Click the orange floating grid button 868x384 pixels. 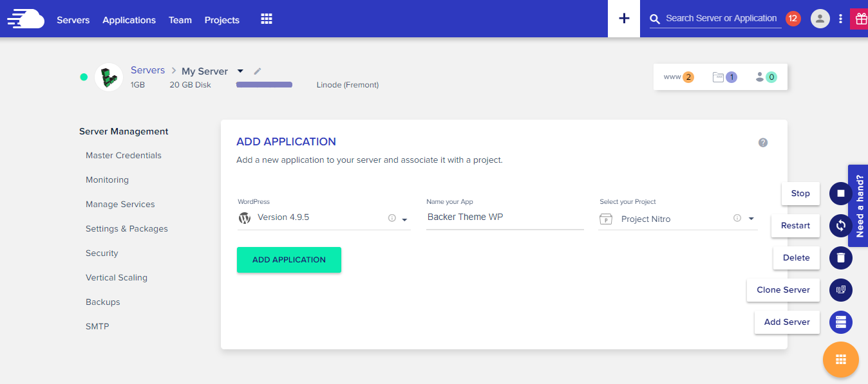[x=841, y=360]
